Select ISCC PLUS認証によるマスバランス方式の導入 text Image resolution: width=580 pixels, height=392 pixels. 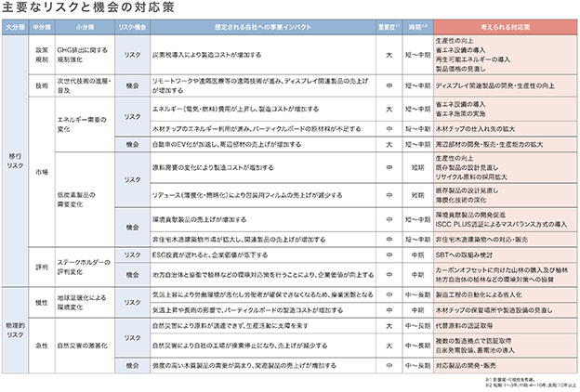[501, 225]
